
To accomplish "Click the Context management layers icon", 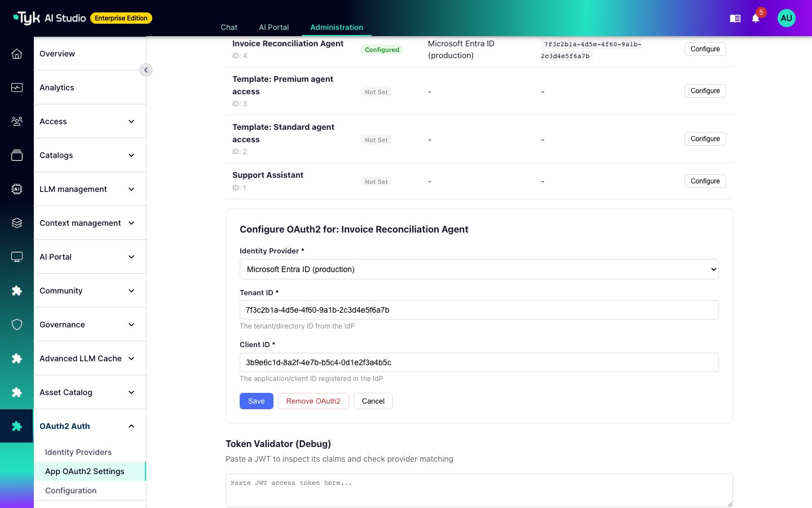I will [17, 223].
